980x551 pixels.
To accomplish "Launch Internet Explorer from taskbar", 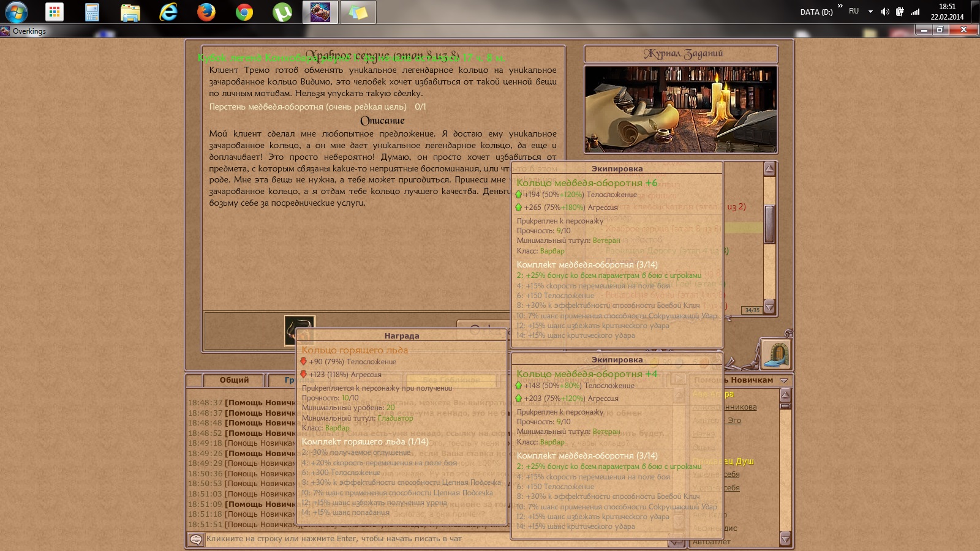I will (168, 12).
